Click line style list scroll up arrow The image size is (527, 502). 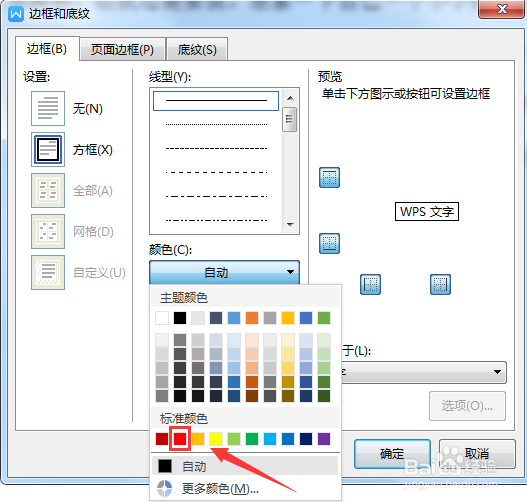tap(290, 98)
